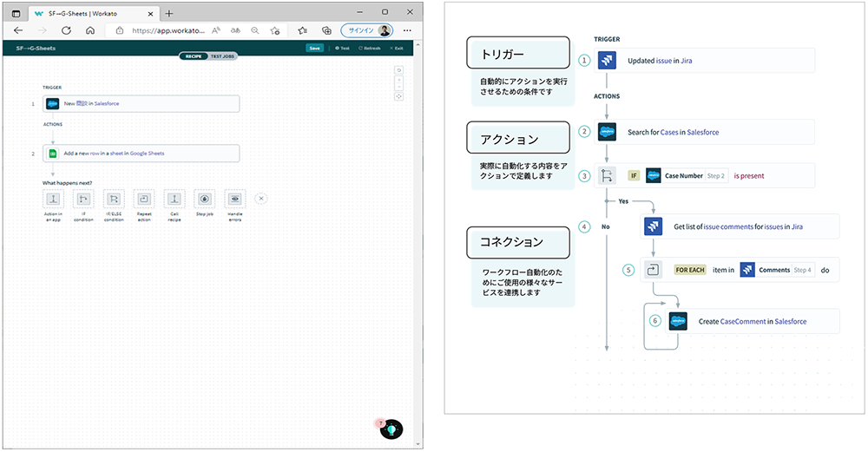Select the Updated issue in Jira step in diagram

pos(704,61)
